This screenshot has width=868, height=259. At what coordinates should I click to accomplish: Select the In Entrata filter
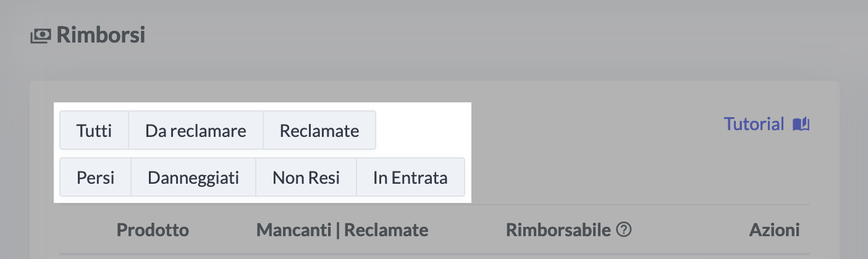[410, 178]
